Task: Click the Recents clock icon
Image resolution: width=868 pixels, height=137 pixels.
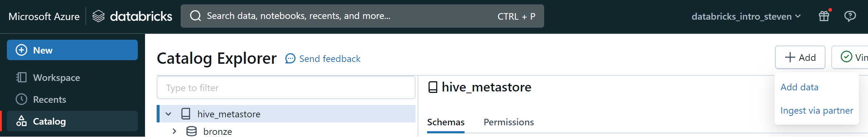Action: [x=21, y=99]
